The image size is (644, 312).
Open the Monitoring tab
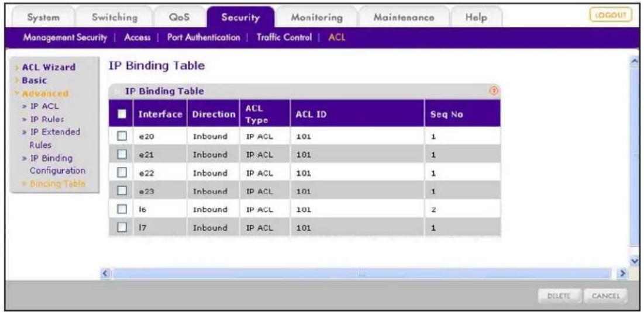(x=316, y=18)
